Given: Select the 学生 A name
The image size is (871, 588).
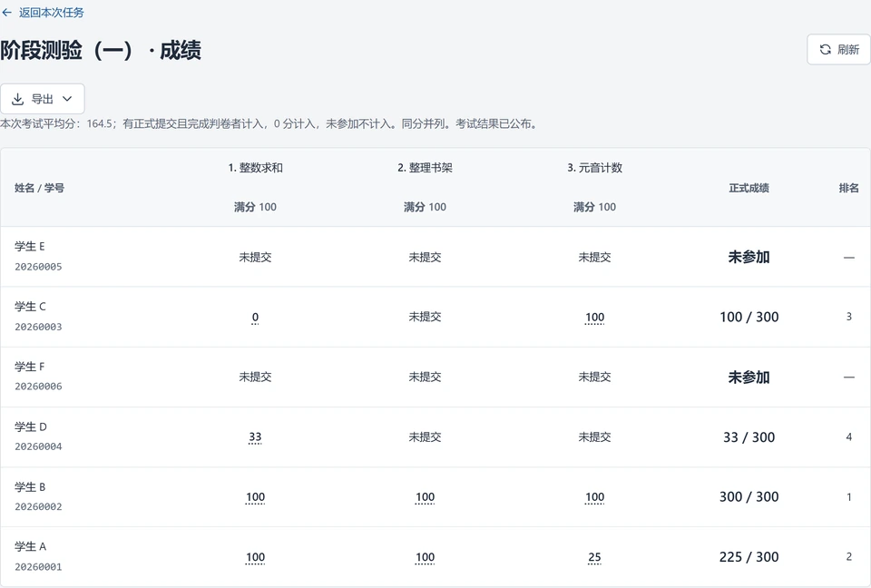Looking at the screenshot, I should click(x=31, y=546).
